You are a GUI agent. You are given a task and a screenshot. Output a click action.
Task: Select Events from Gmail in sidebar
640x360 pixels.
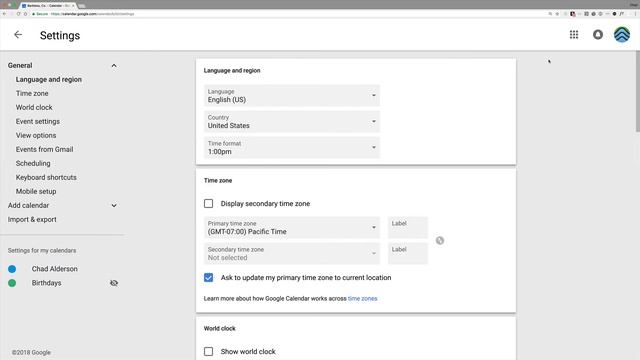coord(44,149)
